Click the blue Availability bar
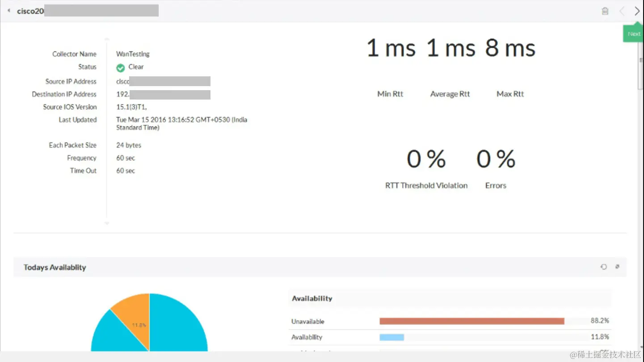Viewport: 644px width, 362px height. (x=391, y=337)
